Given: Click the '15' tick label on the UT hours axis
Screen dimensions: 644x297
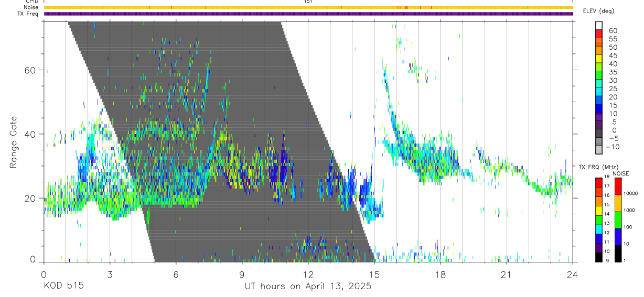Looking at the screenshot, I should coord(374,275).
